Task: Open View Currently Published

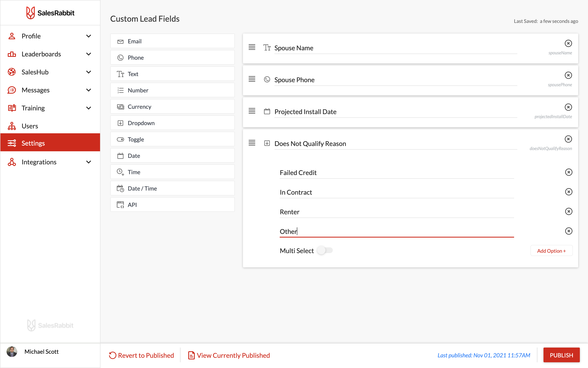Action: coord(229,355)
